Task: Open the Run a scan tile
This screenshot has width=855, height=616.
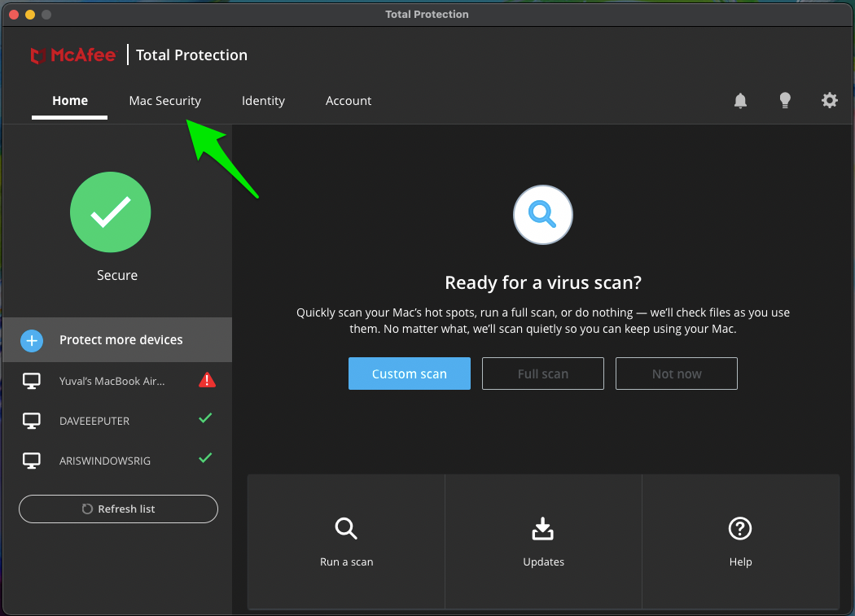Action: click(346, 542)
